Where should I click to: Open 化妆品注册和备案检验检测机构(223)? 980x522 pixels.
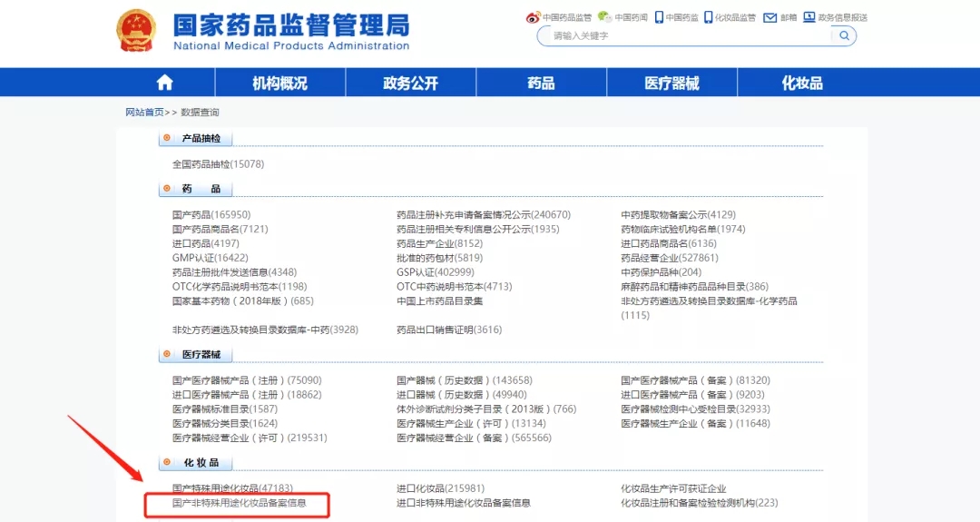click(699, 503)
